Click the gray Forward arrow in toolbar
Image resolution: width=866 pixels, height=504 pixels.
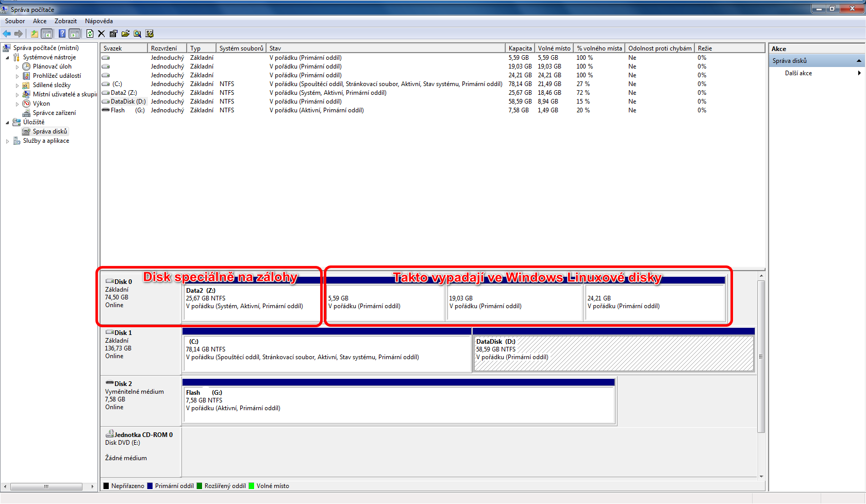point(19,33)
